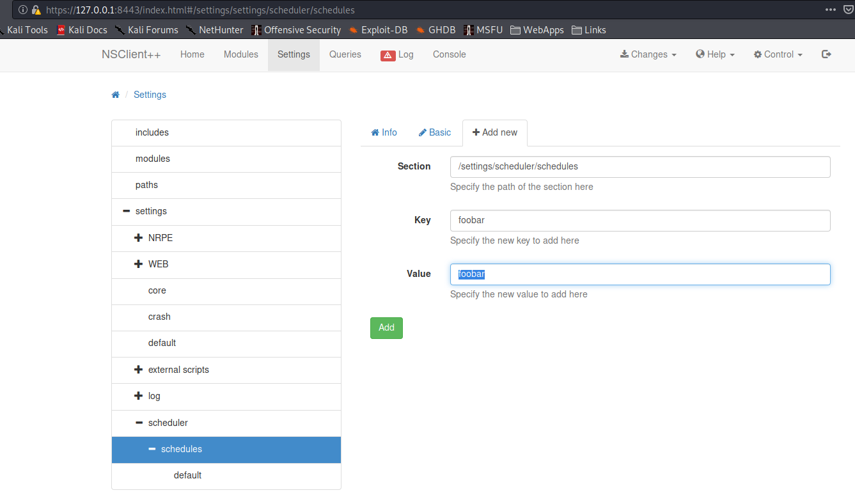This screenshot has width=855, height=504.
Task: Switch to the Queries tab
Action: click(x=345, y=54)
